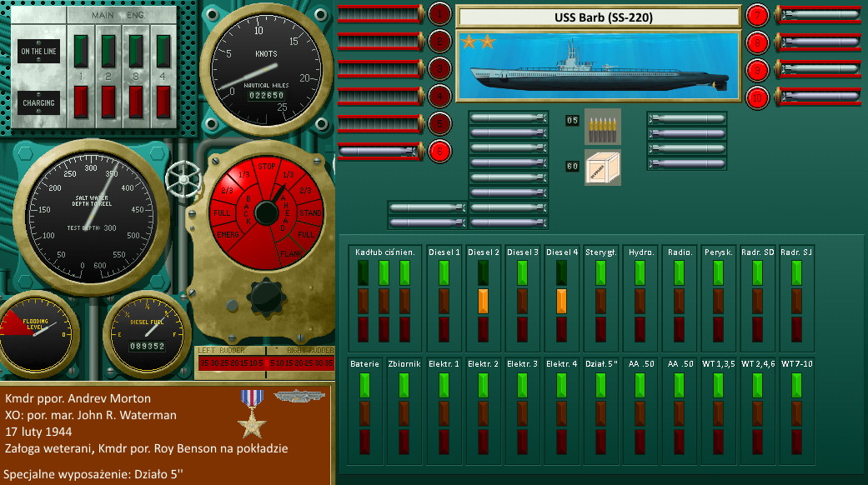
Task: Select the supplies wooden crate icon
Action: click(602, 167)
